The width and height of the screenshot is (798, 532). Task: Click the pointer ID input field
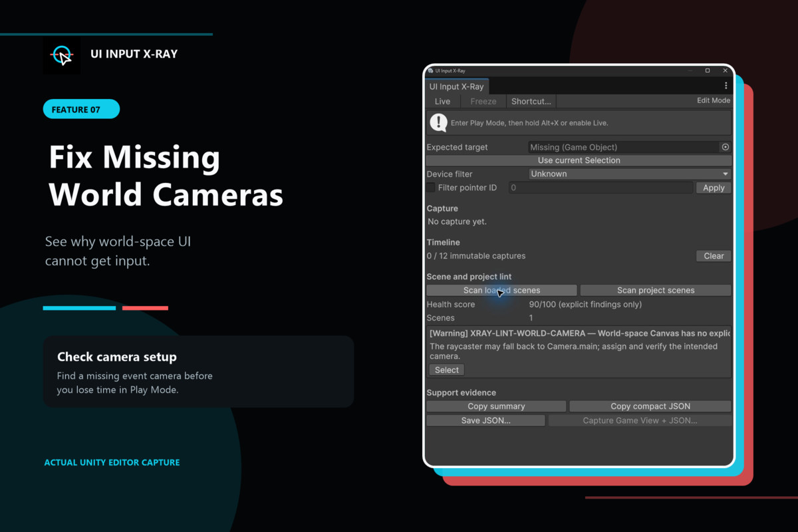(x=600, y=188)
